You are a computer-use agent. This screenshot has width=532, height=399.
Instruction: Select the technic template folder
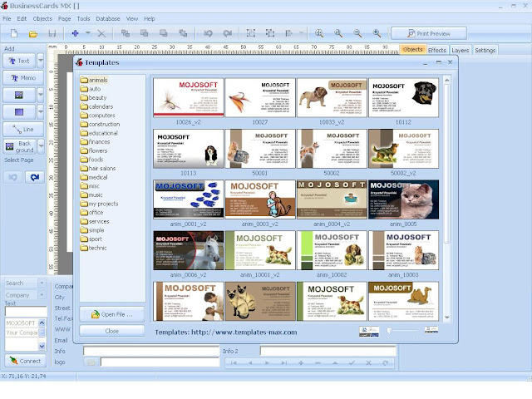[x=93, y=248]
